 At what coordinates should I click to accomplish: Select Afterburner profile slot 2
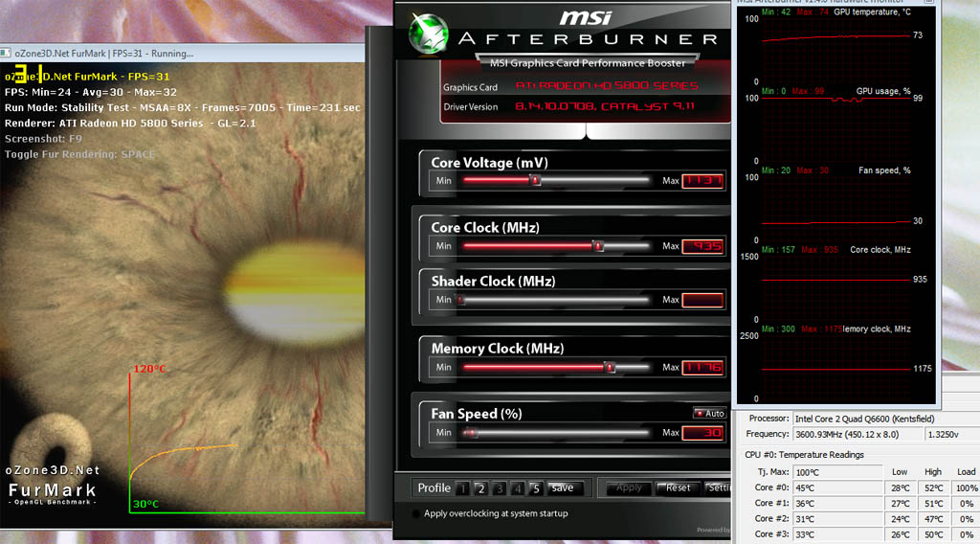pyautogui.click(x=480, y=488)
